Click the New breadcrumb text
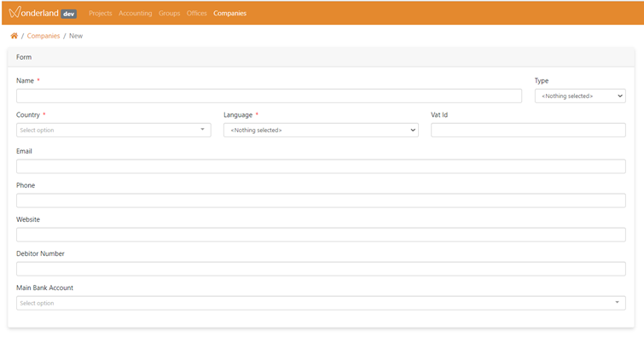The height and width of the screenshot is (337, 644). (76, 36)
